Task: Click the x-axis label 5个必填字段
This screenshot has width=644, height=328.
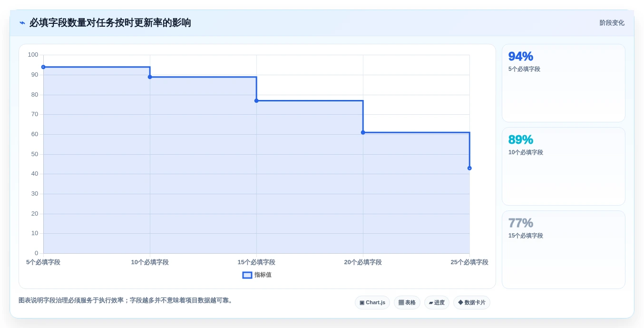Action: pos(43,262)
